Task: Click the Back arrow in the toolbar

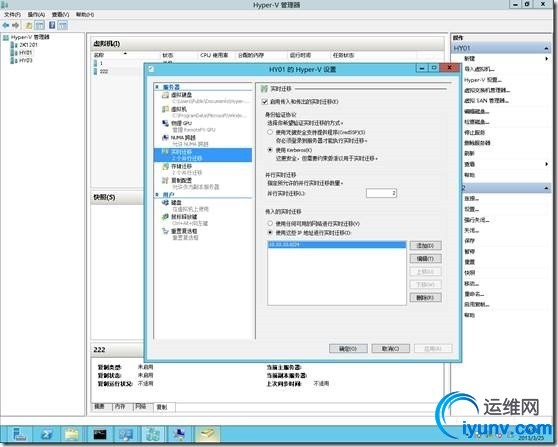Action: pos(5,25)
